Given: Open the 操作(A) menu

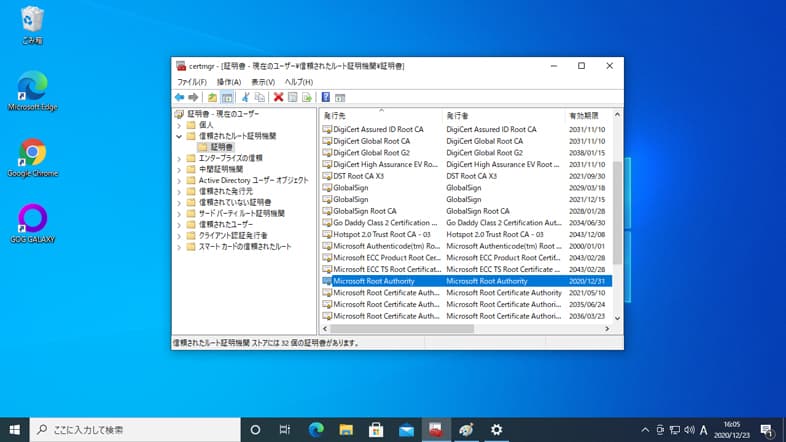Looking at the screenshot, I should click(229, 82).
